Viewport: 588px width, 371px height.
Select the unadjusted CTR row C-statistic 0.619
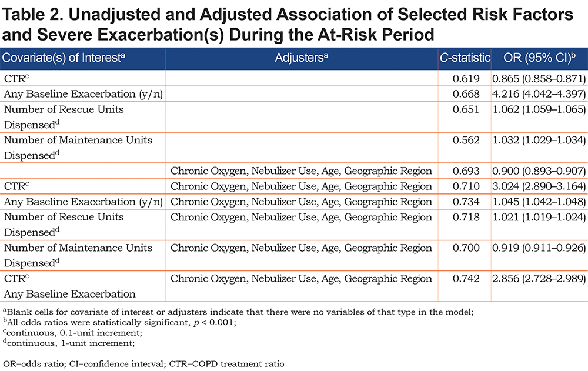point(466,79)
